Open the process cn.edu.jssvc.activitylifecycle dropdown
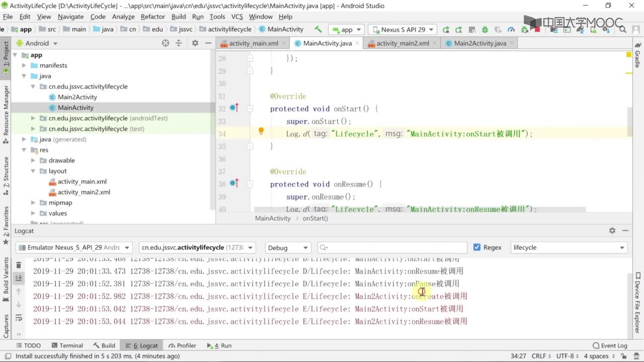Image resolution: width=644 pixels, height=362 pixels. click(x=197, y=247)
